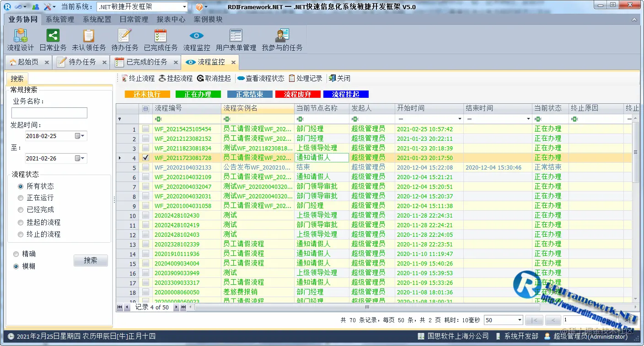This screenshot has width=644, height=346.
Task: Switch to 起始页 document tab
Action: [x=28, y=62]
